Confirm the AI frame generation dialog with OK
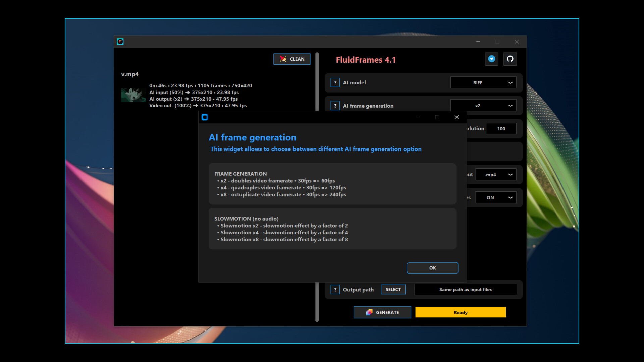Image resolution: width=644 pixels, height=362 pixels. click(x=432, y=268)
